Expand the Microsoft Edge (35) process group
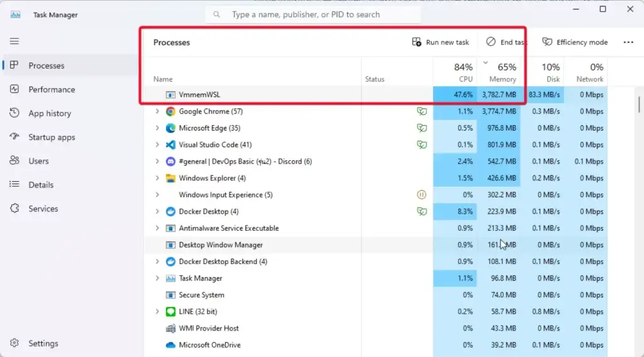The image size is (644, 357). click(157, 128)
